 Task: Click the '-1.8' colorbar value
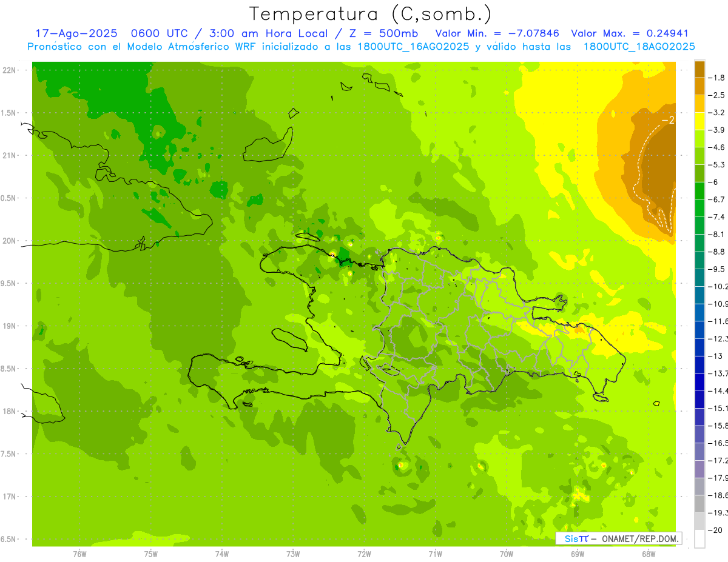tap(717, 78)
